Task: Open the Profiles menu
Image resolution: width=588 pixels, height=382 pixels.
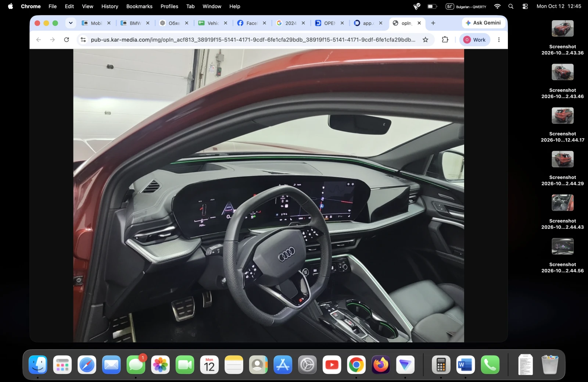Action: pos(169,6)
